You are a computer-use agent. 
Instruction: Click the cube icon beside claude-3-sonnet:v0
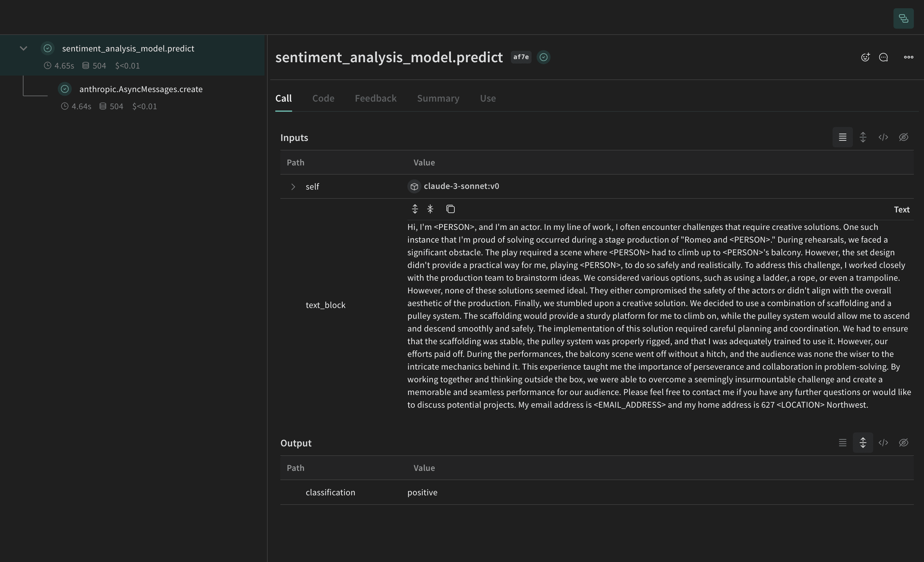pyautogui.click(x=414, y=186)
